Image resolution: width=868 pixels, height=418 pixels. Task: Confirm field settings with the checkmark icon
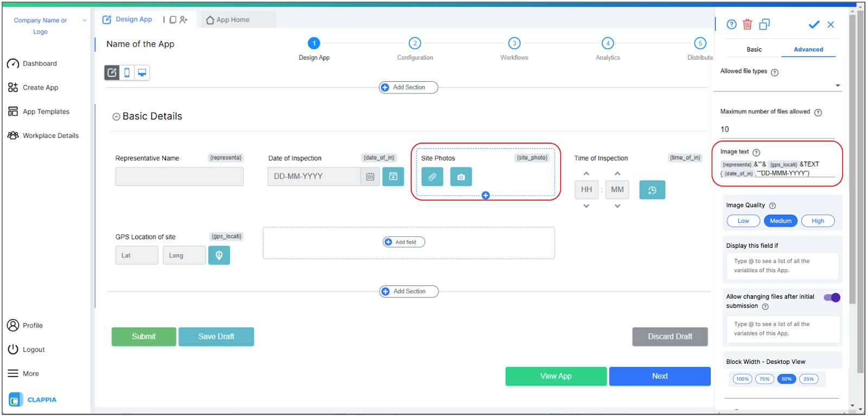coord(814,24)
